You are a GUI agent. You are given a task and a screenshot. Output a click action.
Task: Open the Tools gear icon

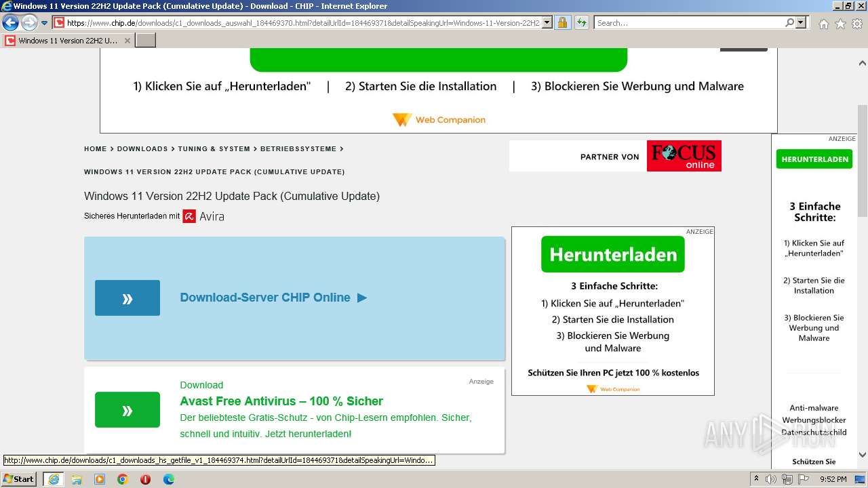(857, 24)
